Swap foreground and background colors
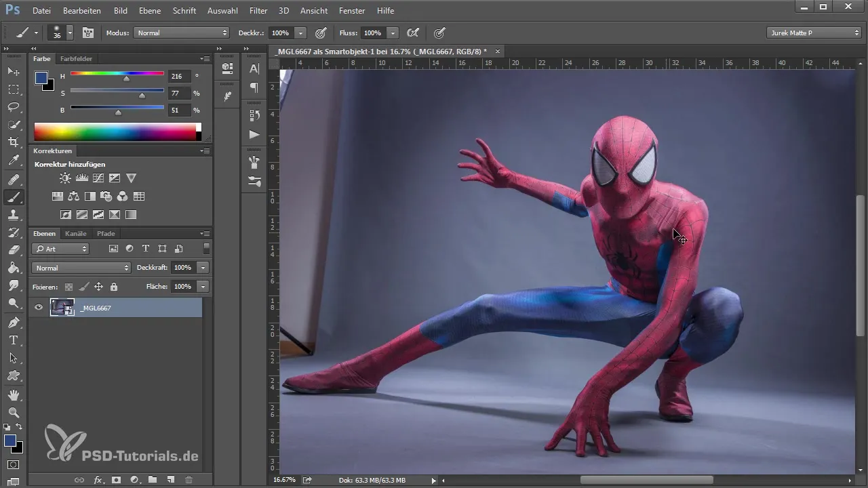868x488 pixels. (x=19, y=426)
